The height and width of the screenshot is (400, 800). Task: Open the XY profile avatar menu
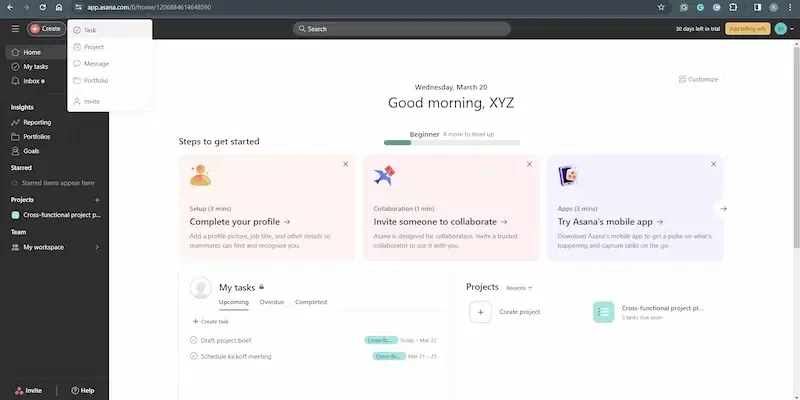pyautogui.click(x=781, y=29)
